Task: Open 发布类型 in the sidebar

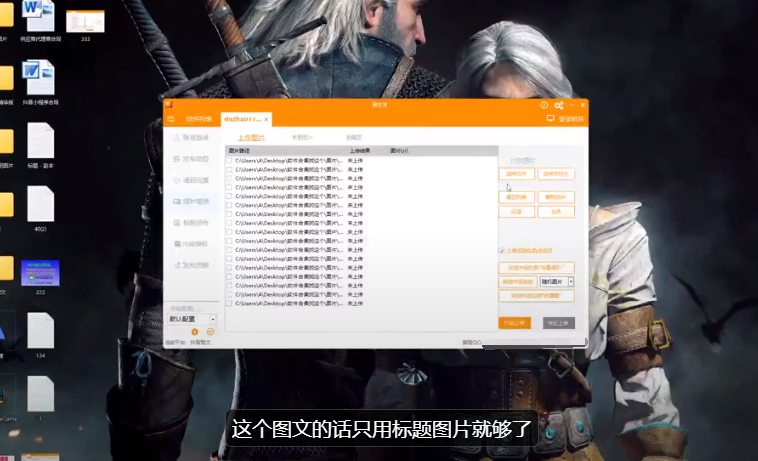Action: [191, 159]
